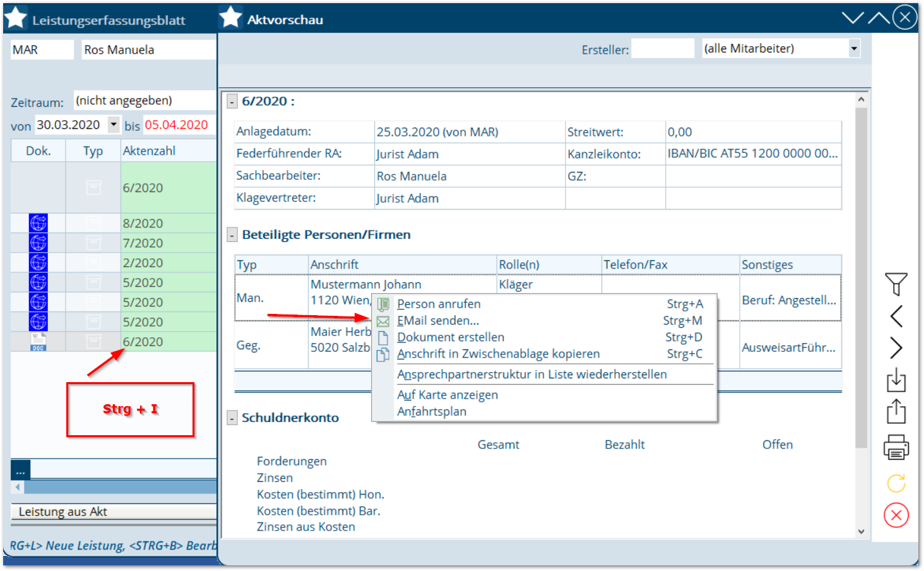
Task: Click the ... button below the list
Action: 21,470
